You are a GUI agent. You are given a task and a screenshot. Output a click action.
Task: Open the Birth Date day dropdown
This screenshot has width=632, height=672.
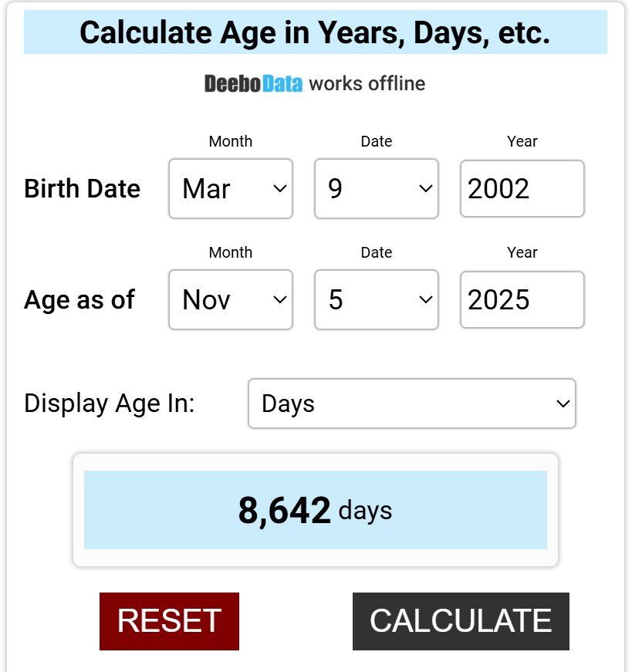pos(376,189)
